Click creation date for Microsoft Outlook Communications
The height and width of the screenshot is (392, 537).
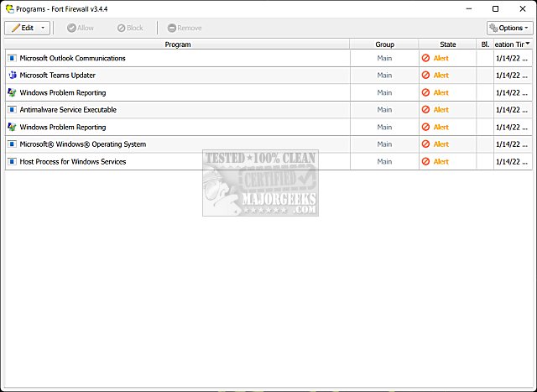click(511, 58)
